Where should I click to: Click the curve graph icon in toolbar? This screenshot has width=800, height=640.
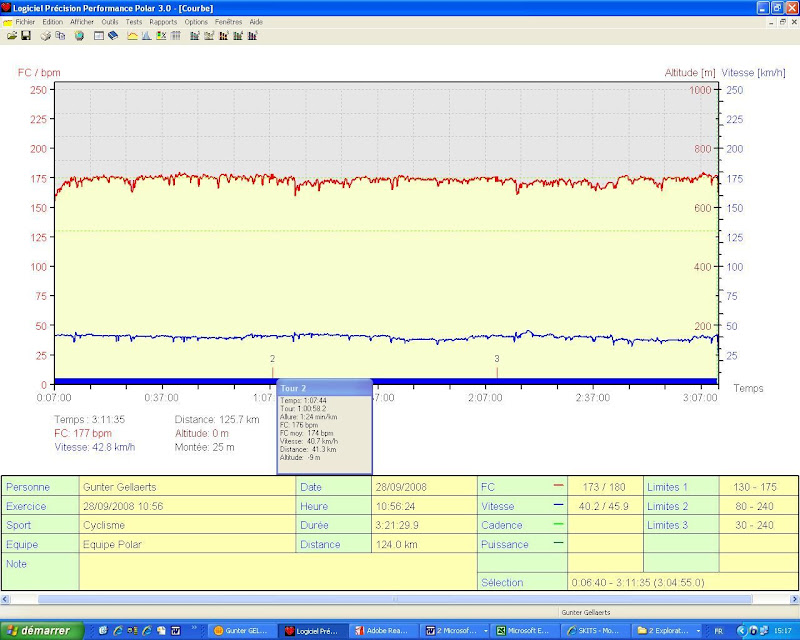tap(132, 36)
